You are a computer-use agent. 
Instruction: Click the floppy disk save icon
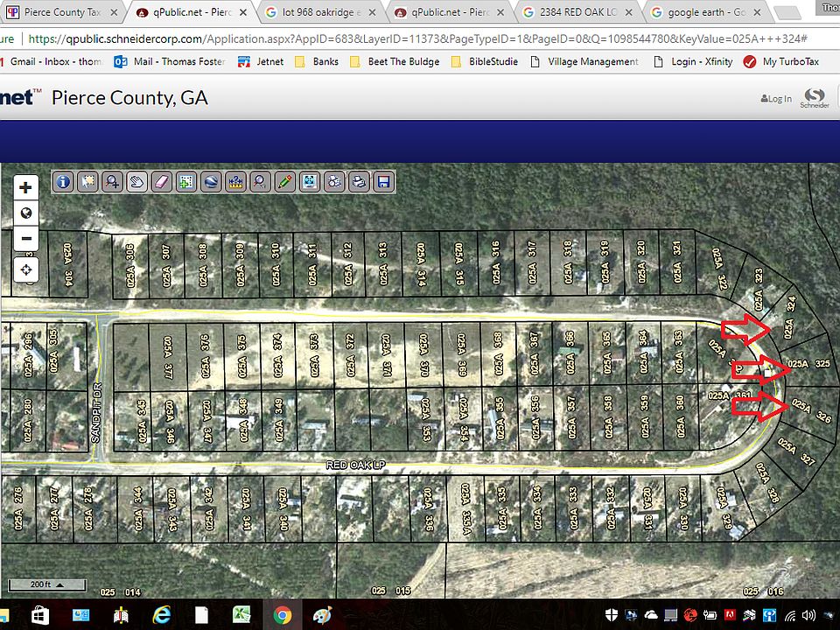click(x=382, y=181)
